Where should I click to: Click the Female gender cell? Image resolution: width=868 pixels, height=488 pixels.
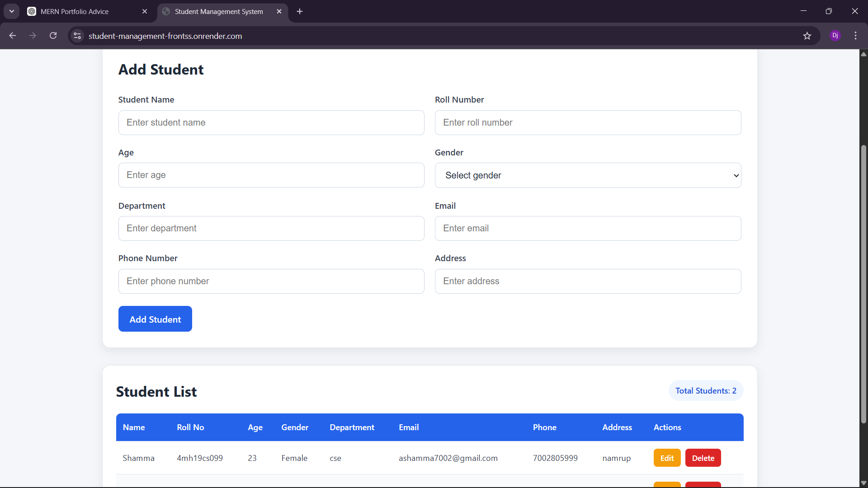[x=294, y=458]
